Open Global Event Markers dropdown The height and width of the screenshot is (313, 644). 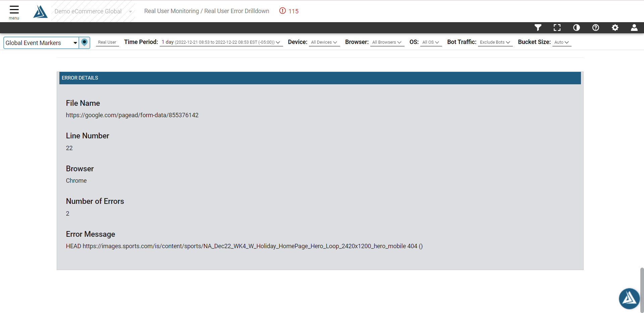(41, 43)
